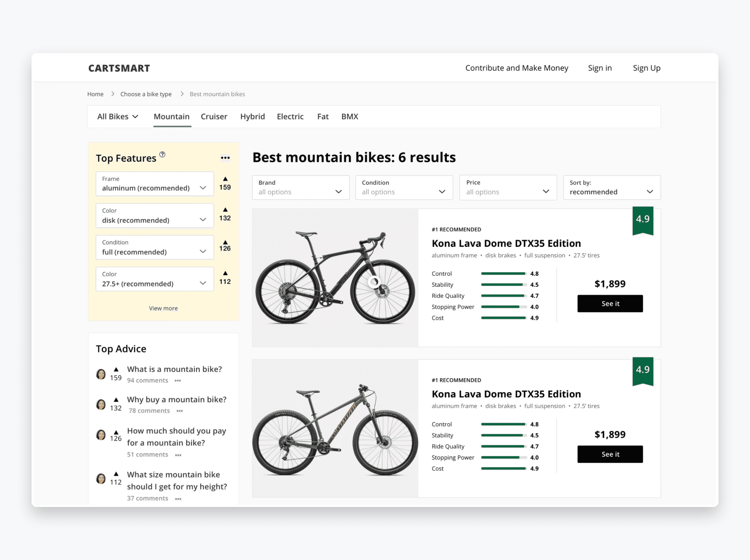Open the options dots beside '94 comments'
Viewport: 750px width, 560px height.
pyautogui.click(x=178, y=381)
